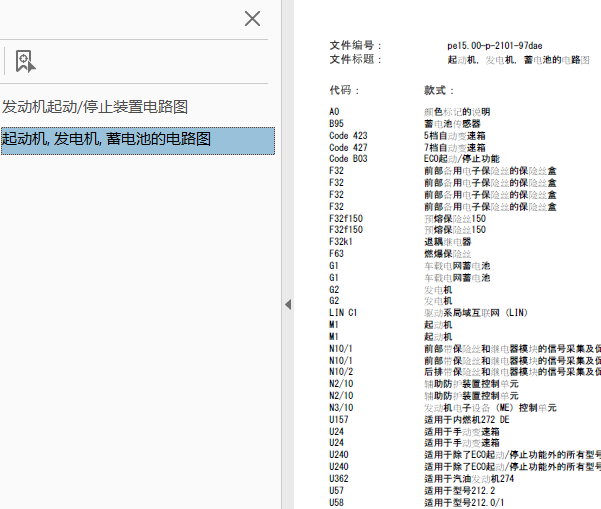Viewport: 601px width, 509px height.
Task: Click F32k1 relay code
Action: click(340, 242)
